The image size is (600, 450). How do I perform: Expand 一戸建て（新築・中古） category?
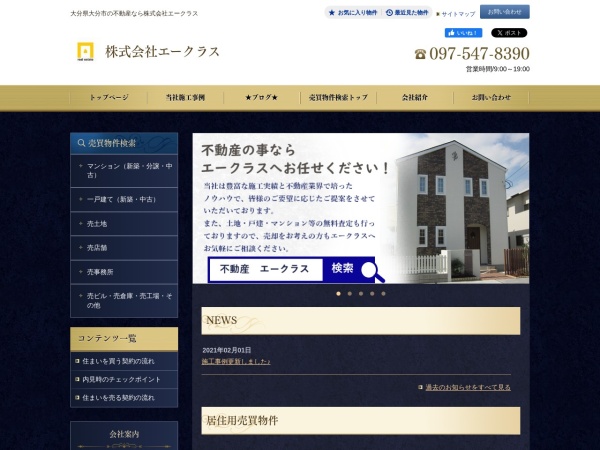click(x=124, y=199)
